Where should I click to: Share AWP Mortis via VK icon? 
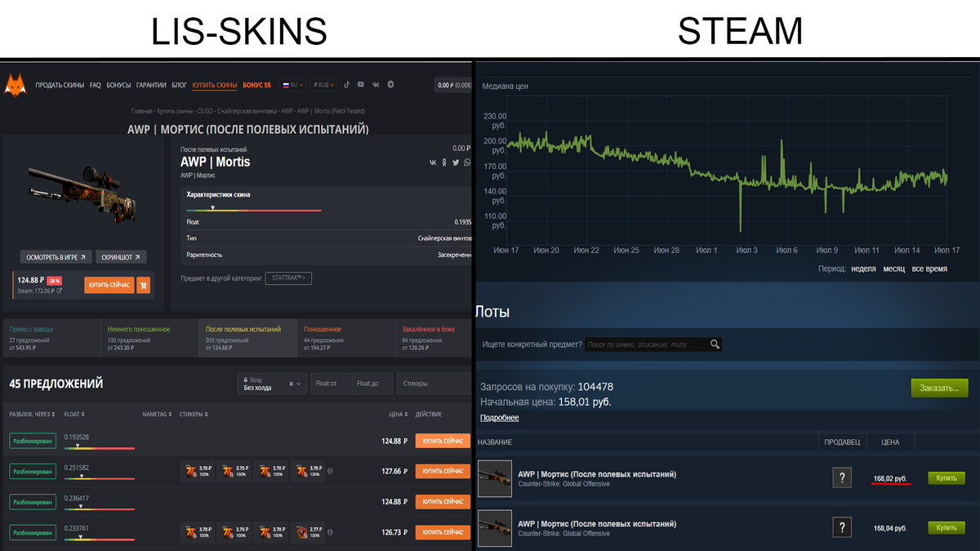(x=433, y=162)
